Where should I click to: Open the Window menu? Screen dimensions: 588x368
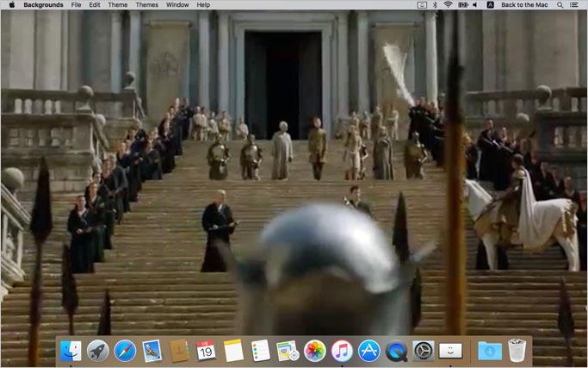[177, 5]
